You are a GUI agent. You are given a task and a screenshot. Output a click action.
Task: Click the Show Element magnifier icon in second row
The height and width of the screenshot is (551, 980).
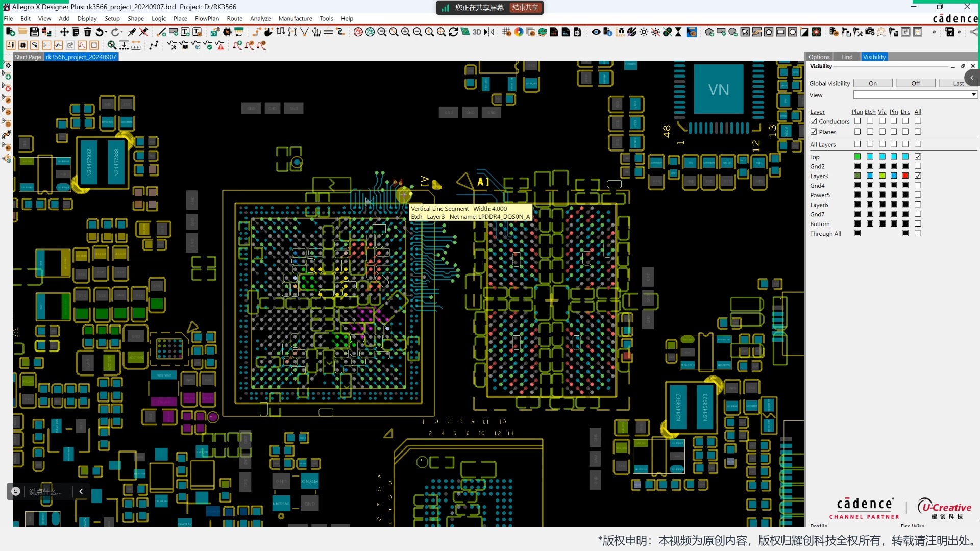pos(112,45)
